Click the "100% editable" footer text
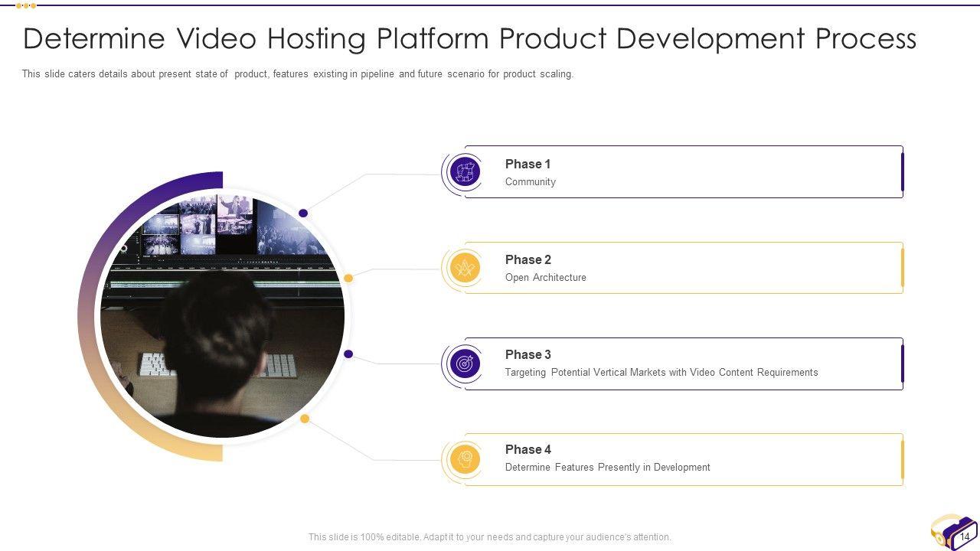The width and height of the screenshot is (980, 551). [489, 537]
